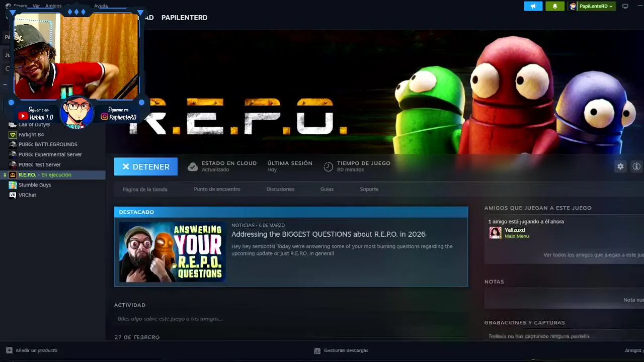This screenshot has width=644, height=362.
Task: Open the Ver menu
Action: (36, 6)
